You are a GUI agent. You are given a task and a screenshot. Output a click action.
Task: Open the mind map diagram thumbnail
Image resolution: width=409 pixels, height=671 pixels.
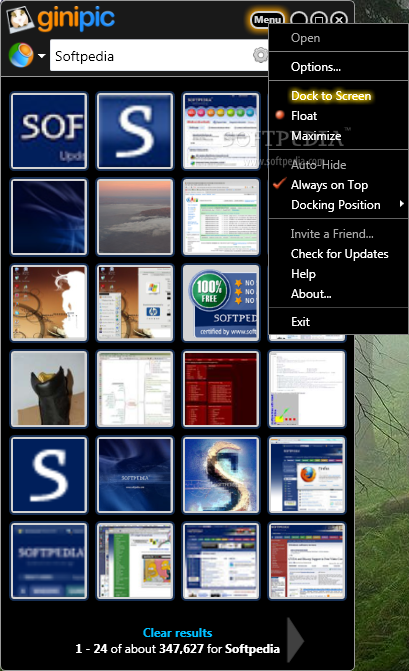pyautogui.click(x=135, y=389)
